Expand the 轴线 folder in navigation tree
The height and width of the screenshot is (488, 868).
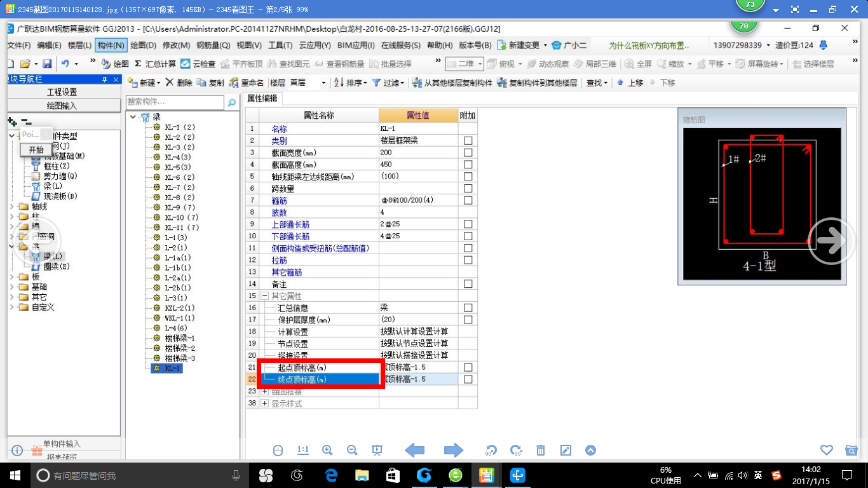click(x=12, y=207)
